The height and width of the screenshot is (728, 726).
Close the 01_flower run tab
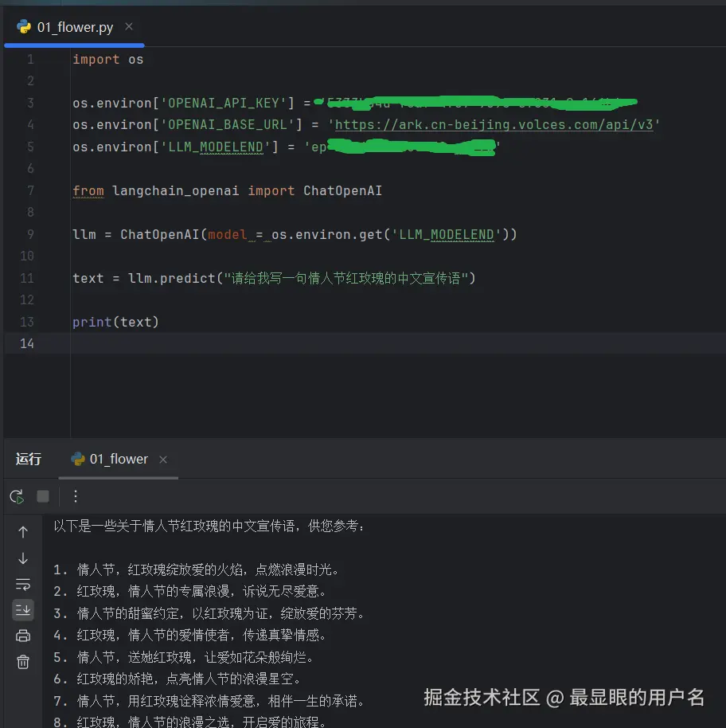(x=163, y=460)
